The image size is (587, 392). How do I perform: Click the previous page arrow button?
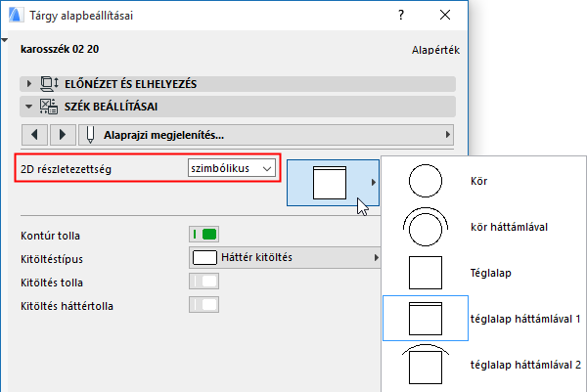click(35, 133)
